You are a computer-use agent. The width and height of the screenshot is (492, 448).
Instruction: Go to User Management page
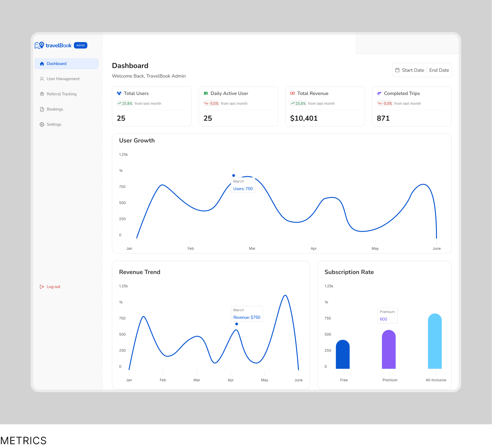63,79
